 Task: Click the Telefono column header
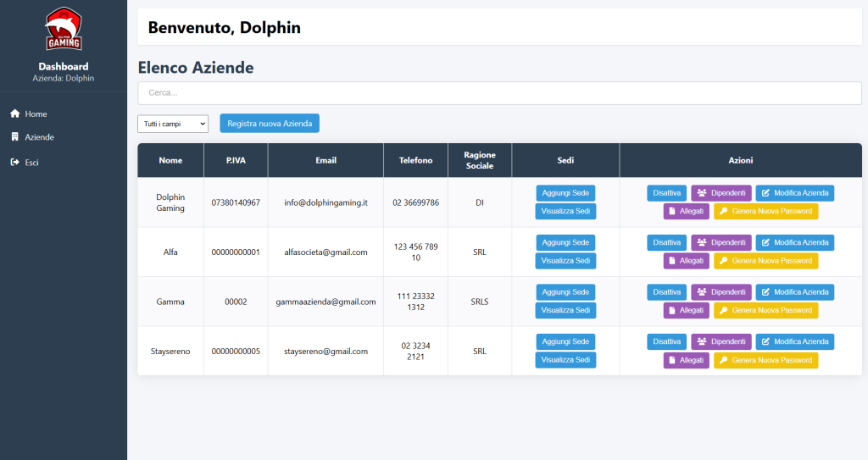pos(415,160)
